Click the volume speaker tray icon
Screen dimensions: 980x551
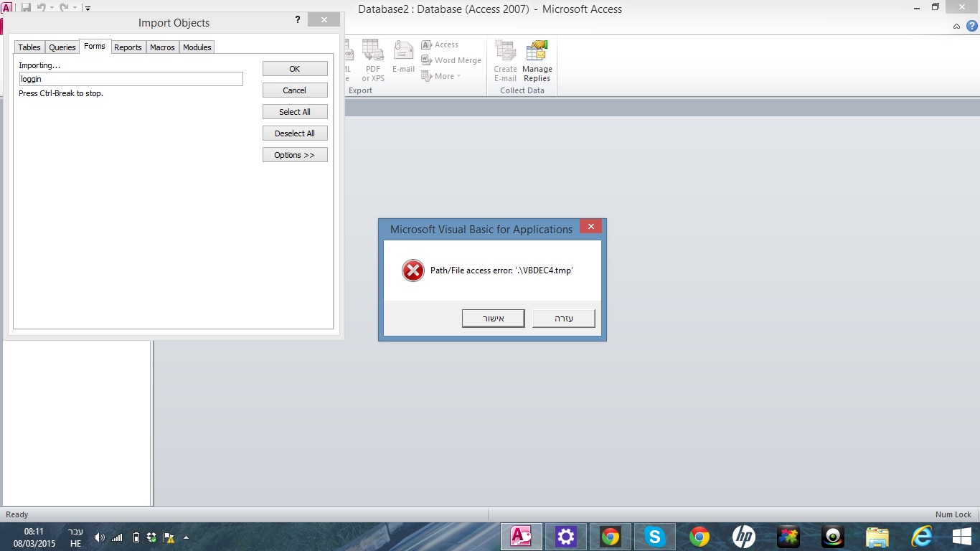pyautogui.click(x=100, y=537)
